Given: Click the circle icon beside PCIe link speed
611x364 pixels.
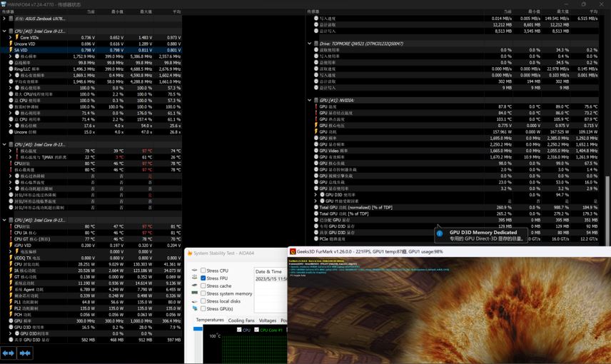Looking at the screenshot, I should pos(316,238).
